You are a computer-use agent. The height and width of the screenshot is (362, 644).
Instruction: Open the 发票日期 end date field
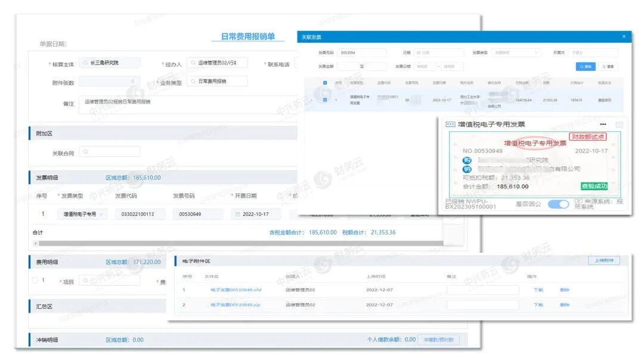pyautogui.click(x=452, y=66)
